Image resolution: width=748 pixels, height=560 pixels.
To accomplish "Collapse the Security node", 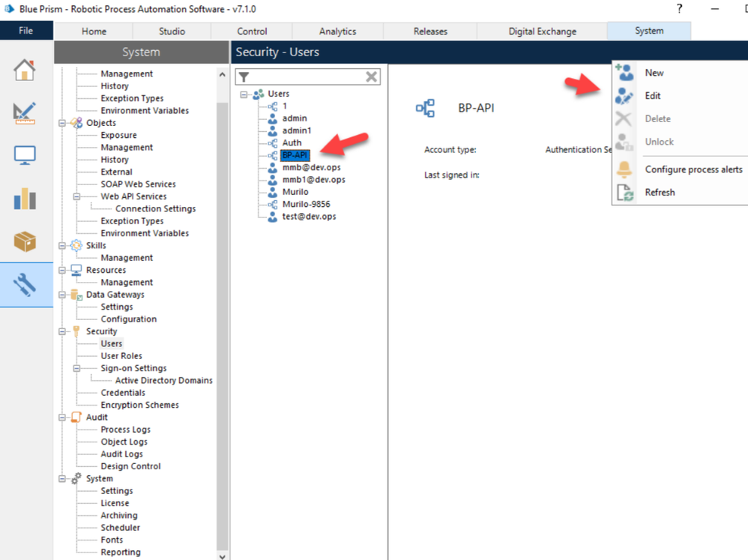I will 62,331.
